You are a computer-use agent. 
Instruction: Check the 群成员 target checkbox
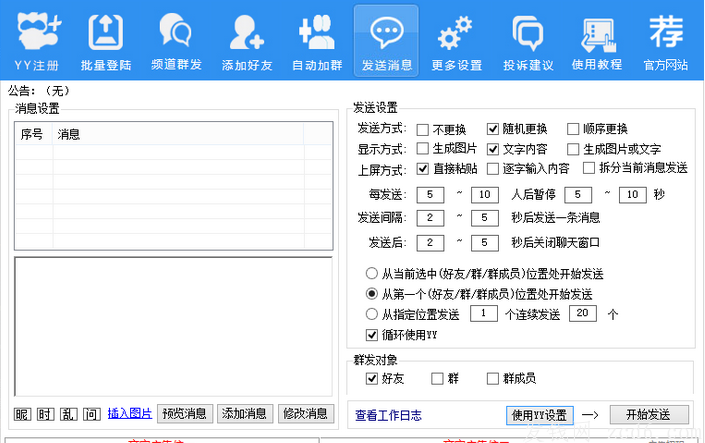493,379
